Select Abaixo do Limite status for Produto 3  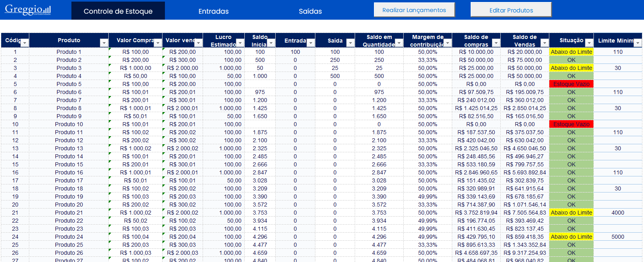click(571, 68)
